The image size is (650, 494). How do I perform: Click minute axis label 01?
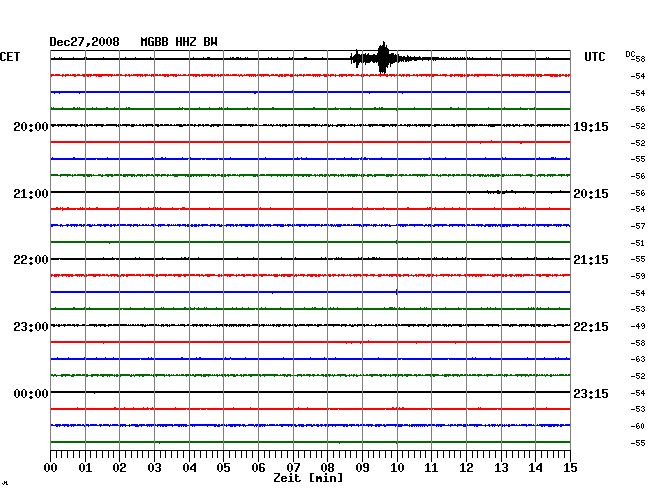pyautogui.click(x=85, y=468)
